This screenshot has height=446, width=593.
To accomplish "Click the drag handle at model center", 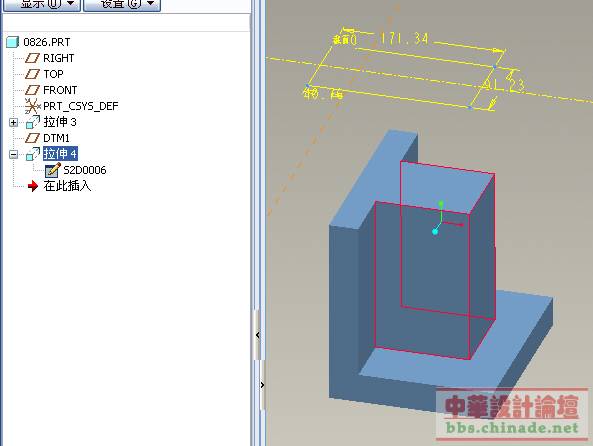I will [435, 231].
